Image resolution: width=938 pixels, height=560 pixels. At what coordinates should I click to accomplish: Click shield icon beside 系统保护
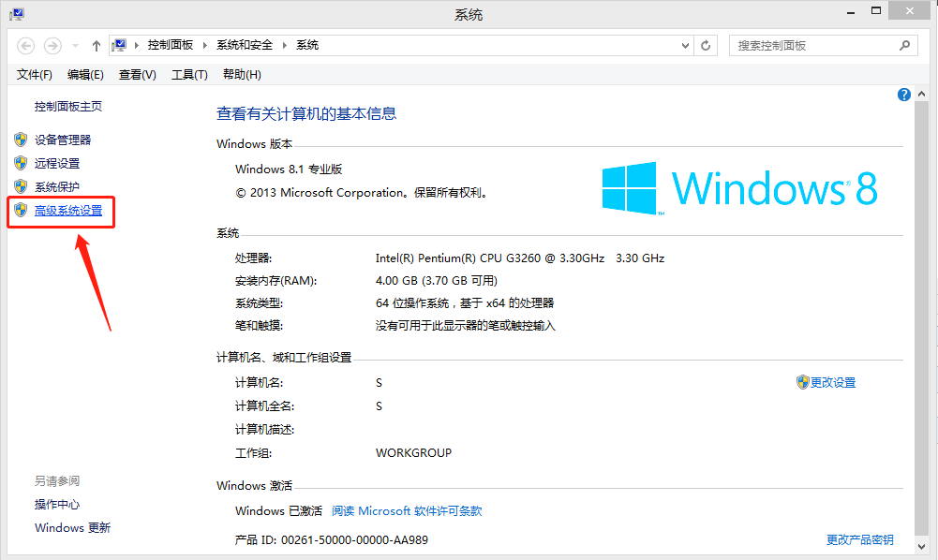point(21,186)
